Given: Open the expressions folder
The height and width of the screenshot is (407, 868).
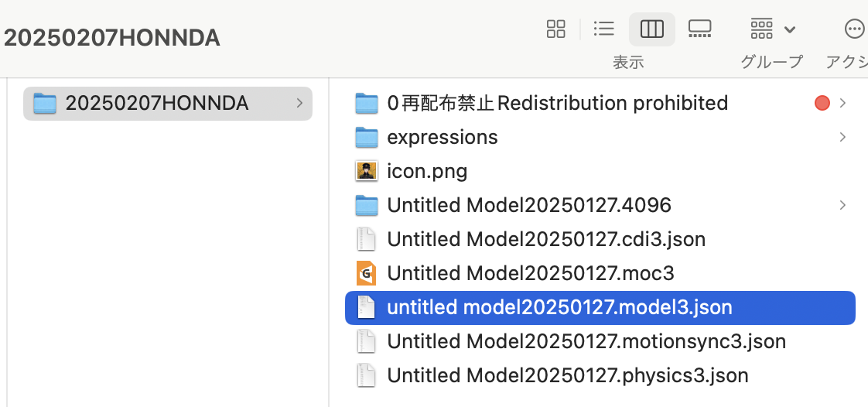Looking at the screenshot, I should coord(600,137).
